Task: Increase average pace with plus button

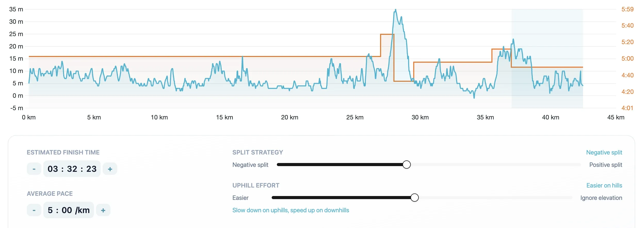Action: pos(103,210)
